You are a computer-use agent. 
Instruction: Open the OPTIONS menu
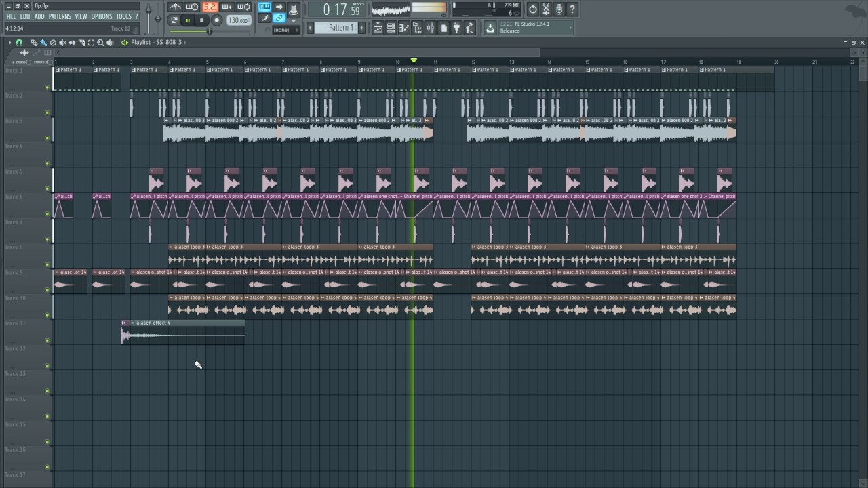pyautogui.click(x=102, y=16)
